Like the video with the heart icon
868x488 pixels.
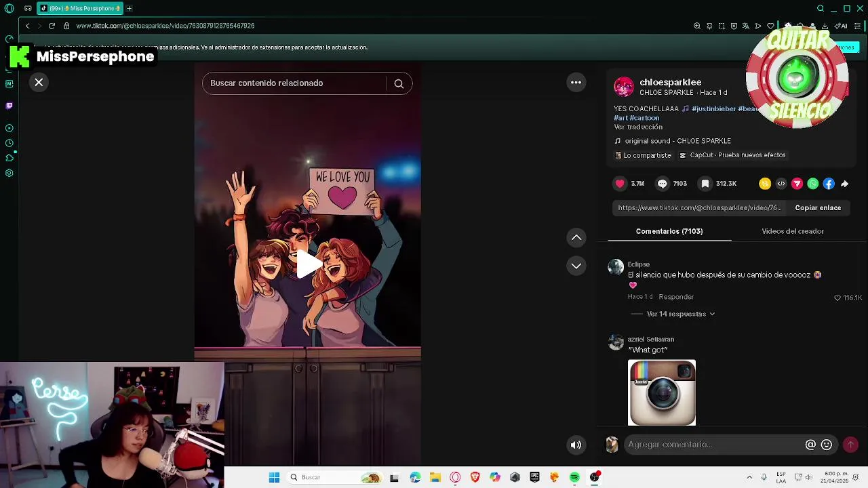620,184
